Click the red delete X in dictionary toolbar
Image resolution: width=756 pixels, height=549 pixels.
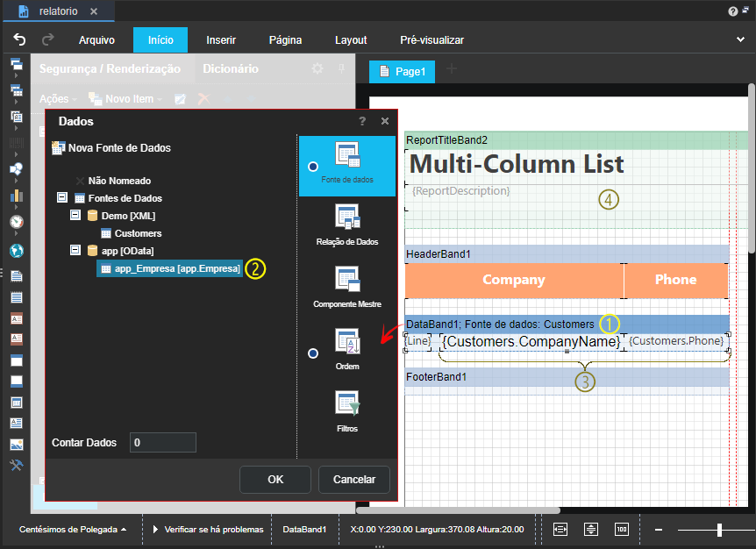pos(204,99)
